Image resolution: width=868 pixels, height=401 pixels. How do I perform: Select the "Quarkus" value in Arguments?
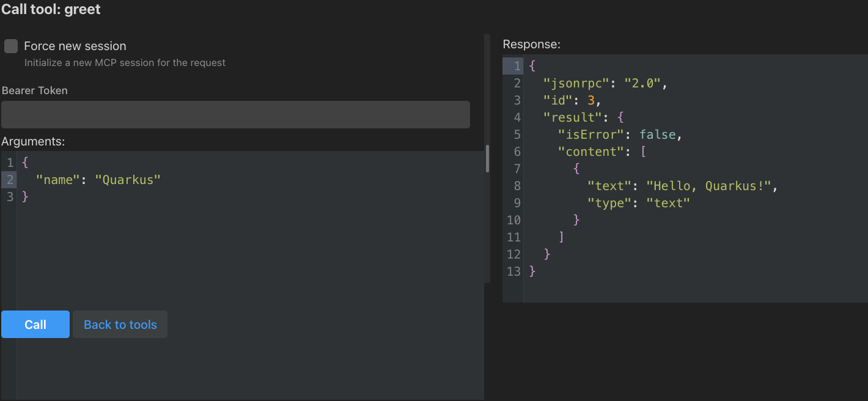(x=128, y=179)
